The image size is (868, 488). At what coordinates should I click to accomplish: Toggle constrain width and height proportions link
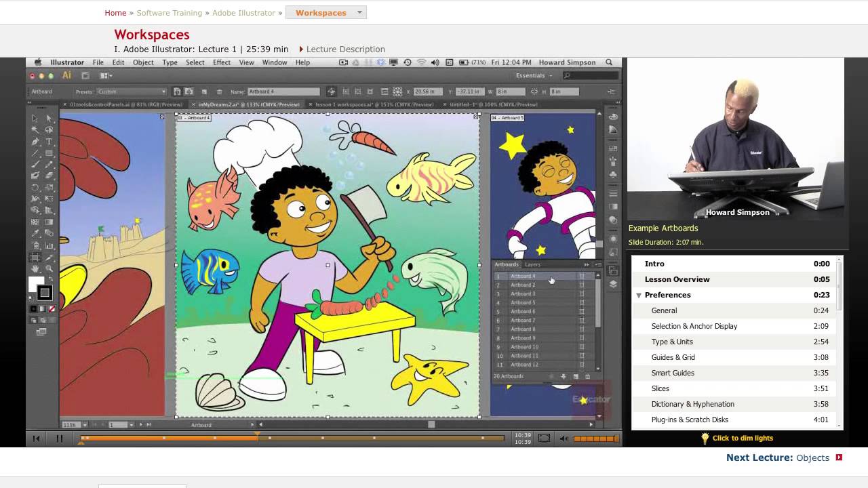(x=535, y=91)
